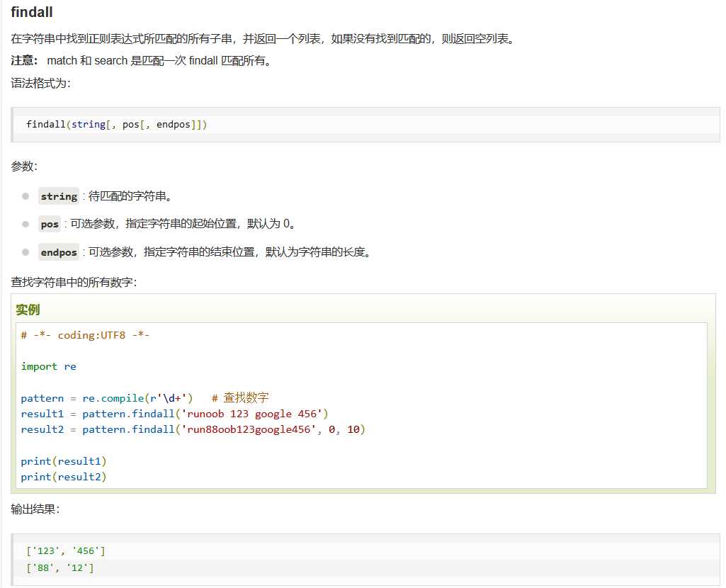726x588 pixels.
Task: Click the findall heading
Action: pyautogui.click(x=31, y=12)
